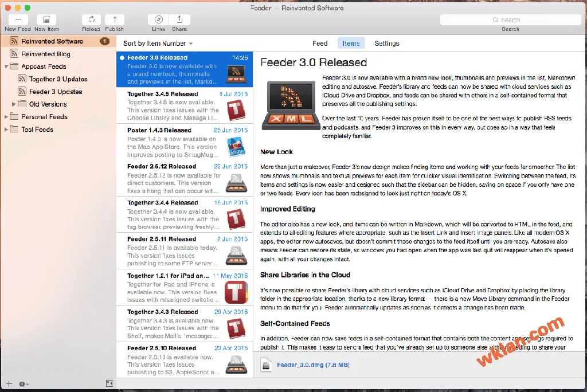Click the Feeder_3.0.dmg enclosure file icon
Screen dimensions: 587x392
266,364
